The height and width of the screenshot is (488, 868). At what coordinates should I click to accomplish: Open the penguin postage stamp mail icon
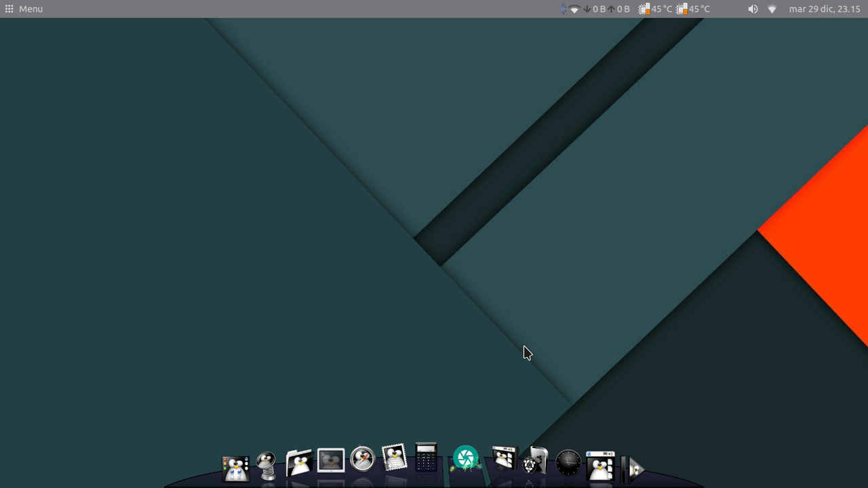click(x=395, y=457)
